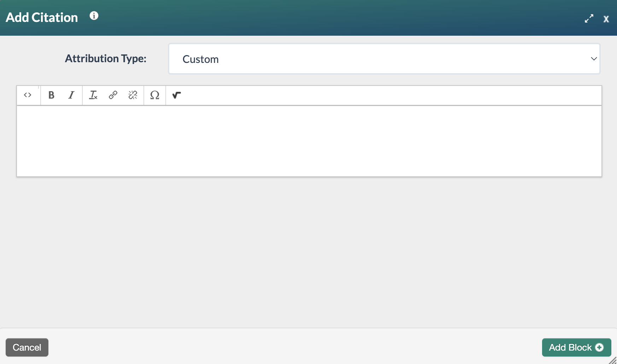
Task: Click inside the citation text area
Action: click(x=309, y=141)
